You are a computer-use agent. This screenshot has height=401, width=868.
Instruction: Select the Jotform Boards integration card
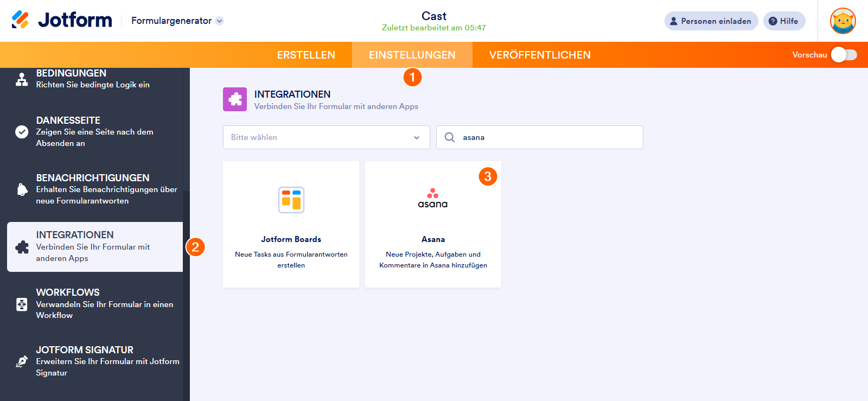tap(291, 224)
